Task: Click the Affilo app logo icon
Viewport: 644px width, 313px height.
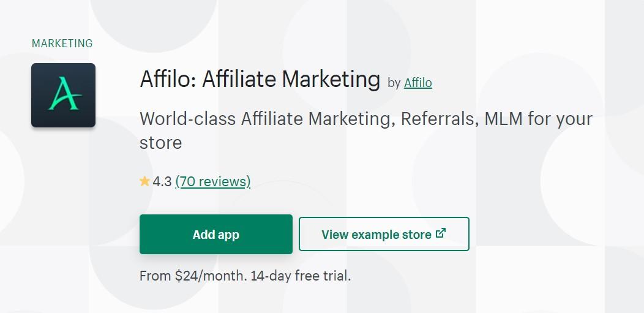Action: 63,96
